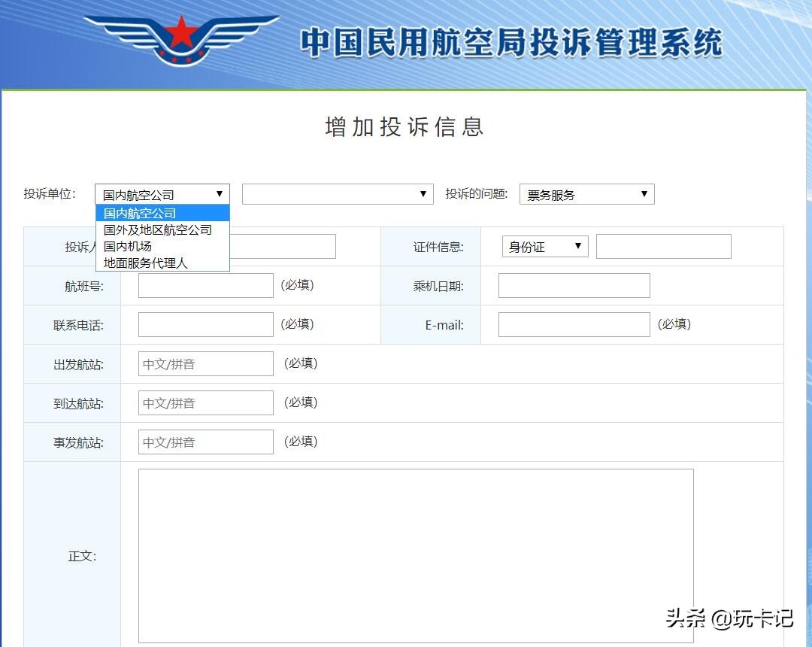The height and width of the screenshot is (647, 812).
Task: Click the 乘机日期 date input field
Action: [x=574, y=285]
